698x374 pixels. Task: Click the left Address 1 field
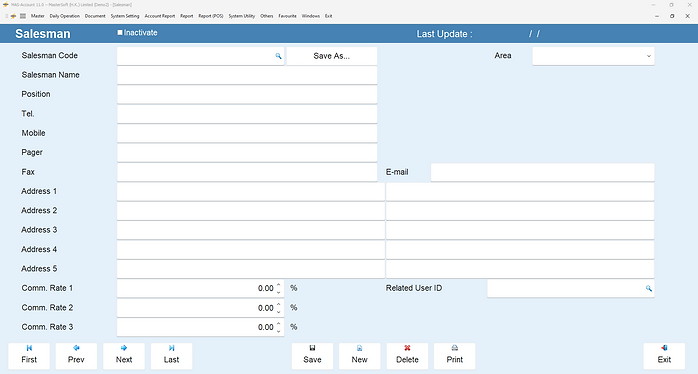(251, 191)
